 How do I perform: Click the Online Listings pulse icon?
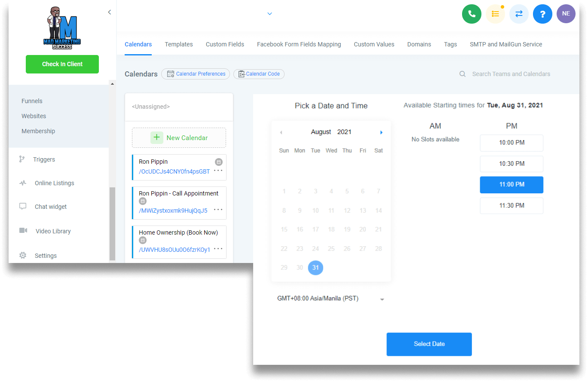(23, 183)
